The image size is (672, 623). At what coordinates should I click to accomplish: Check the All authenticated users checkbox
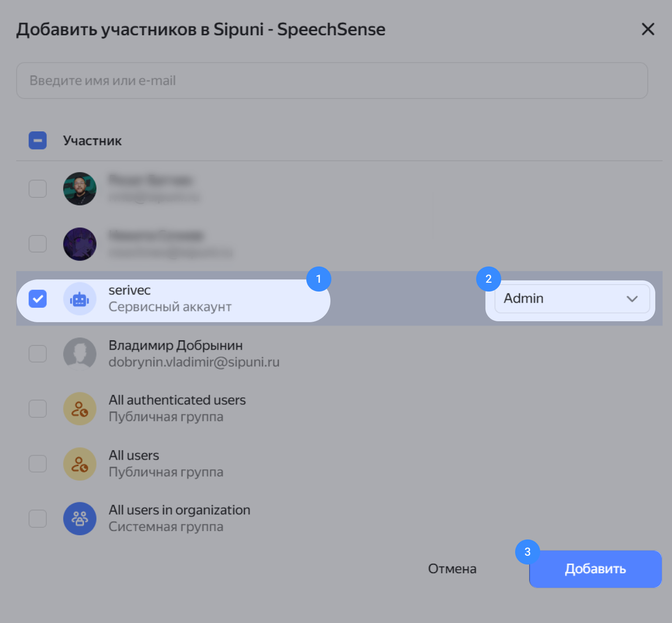click(x=38, y=409)
